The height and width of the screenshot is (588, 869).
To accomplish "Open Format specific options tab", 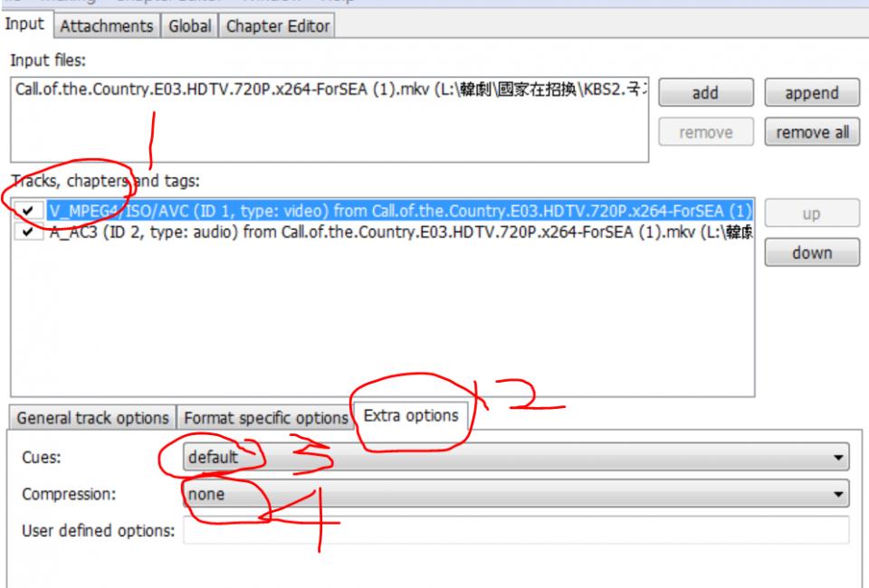I will (x=265, y=417).
